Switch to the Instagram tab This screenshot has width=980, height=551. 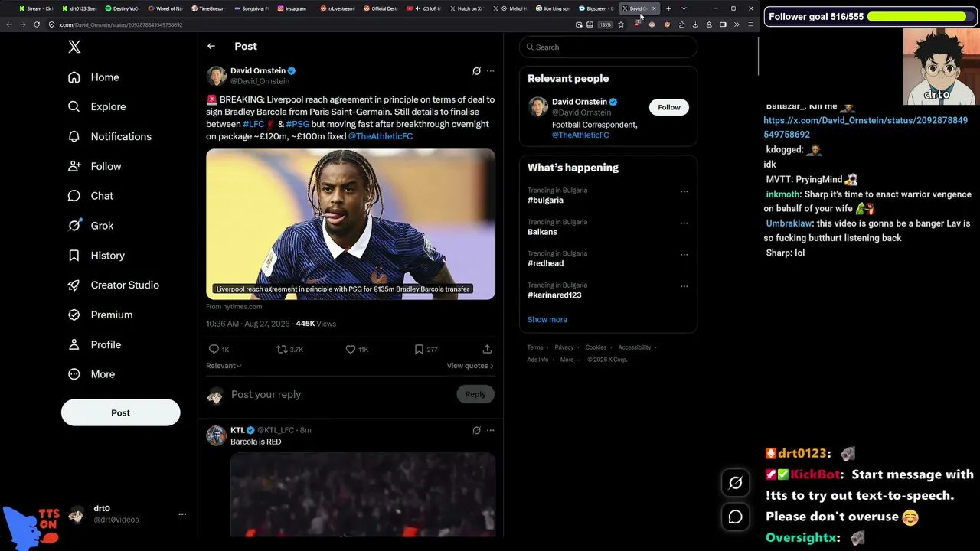coord(296,8)
